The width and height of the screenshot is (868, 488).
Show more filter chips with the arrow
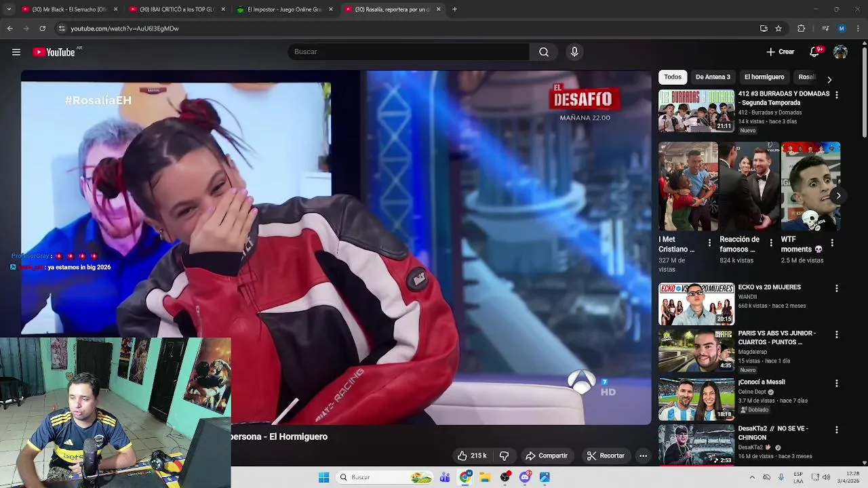(829, 79)
